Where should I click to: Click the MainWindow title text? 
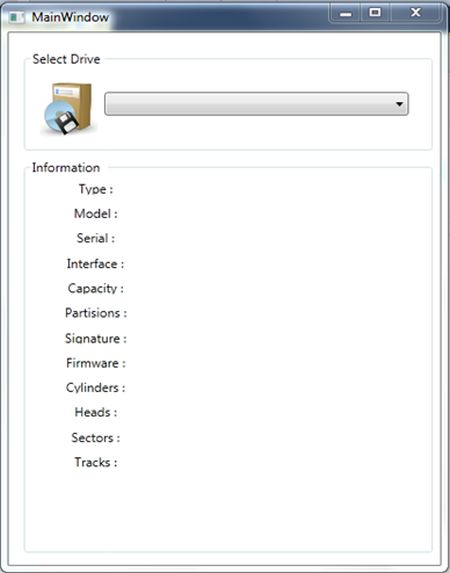(70, 17)
